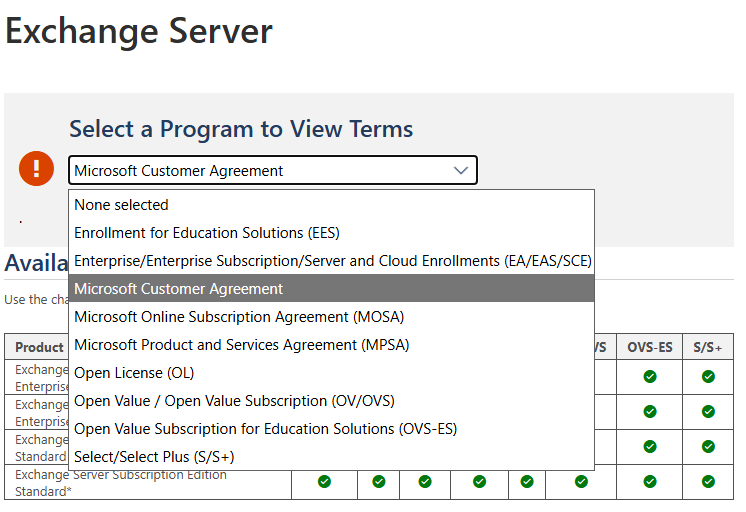This screenshot has width=746, height=512.
Task: Click the Product column header
Action: (x=39, y=347)
